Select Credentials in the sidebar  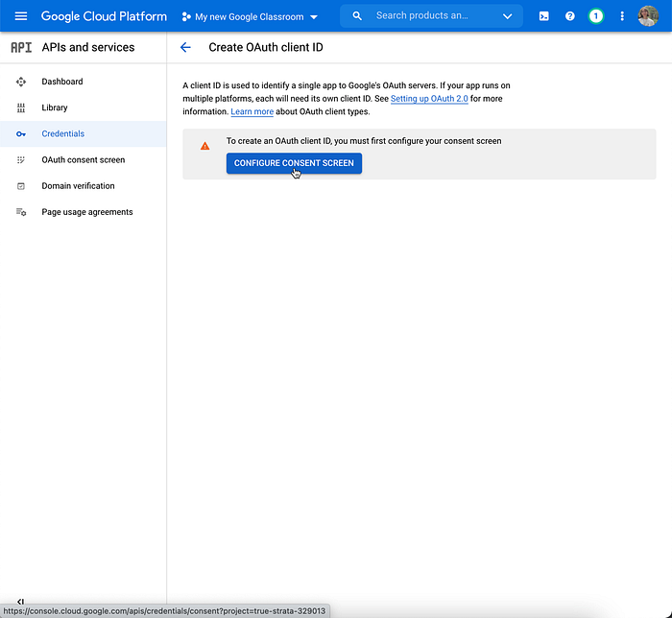click(84, 133)
